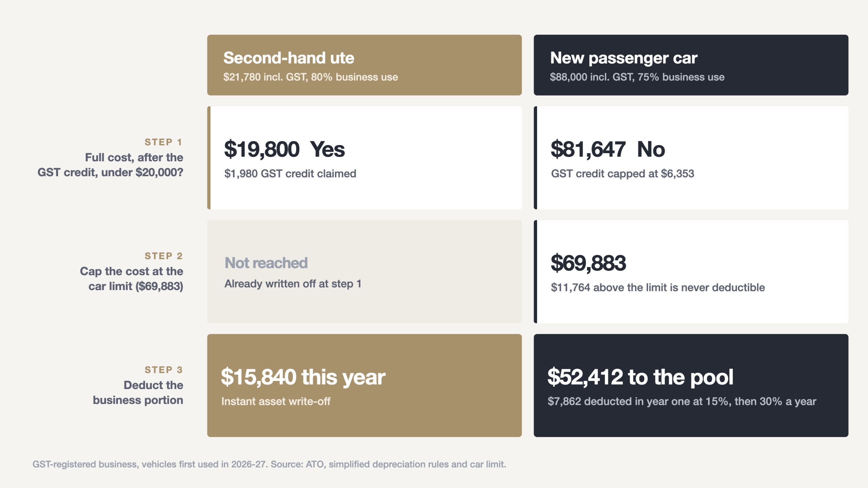Select the $19,800 Yes result card
868x488 pixels.
[x=364, y=158]
